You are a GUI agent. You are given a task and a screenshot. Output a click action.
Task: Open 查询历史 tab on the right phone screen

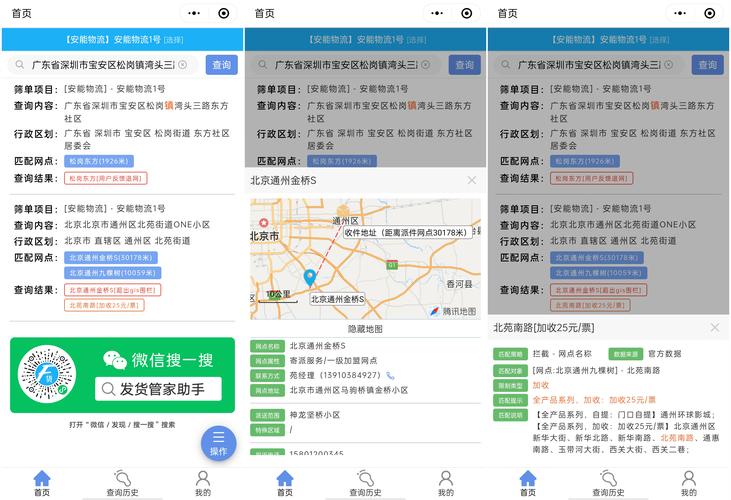coord(608,483)
